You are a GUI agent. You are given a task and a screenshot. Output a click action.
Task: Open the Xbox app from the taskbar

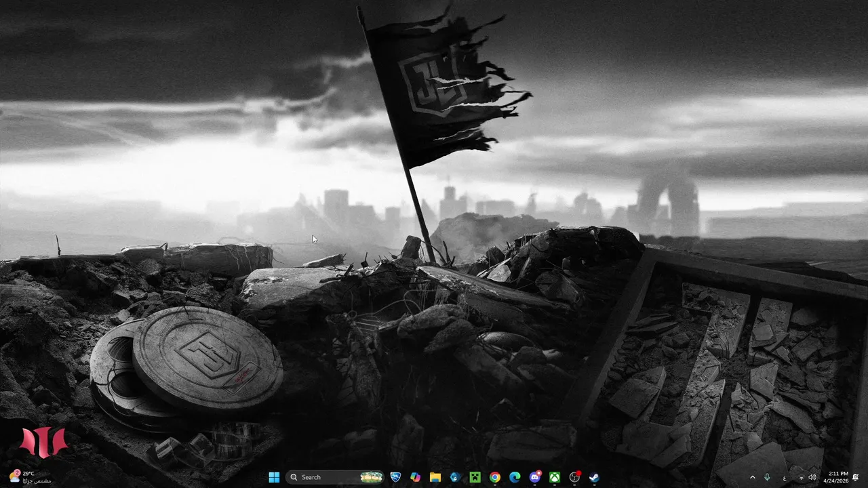[555, 477]
